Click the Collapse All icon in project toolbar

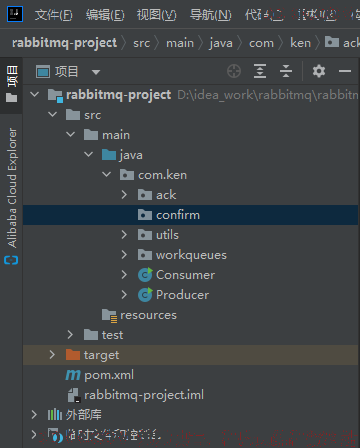point(286,71)
